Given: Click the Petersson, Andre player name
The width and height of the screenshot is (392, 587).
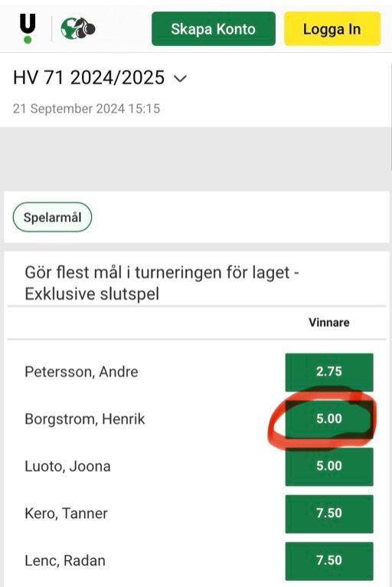Looking at the screenshot, I should tap(82, 372).
